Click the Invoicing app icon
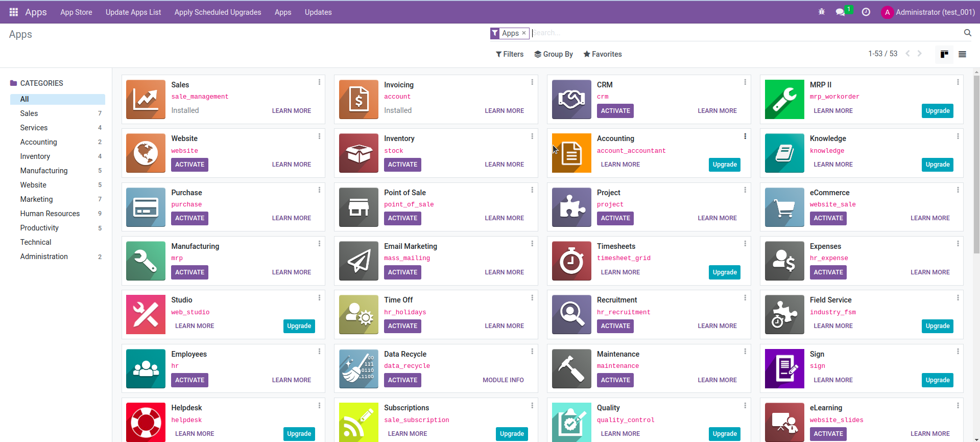 pyautogui.click(x=358, y=99)
